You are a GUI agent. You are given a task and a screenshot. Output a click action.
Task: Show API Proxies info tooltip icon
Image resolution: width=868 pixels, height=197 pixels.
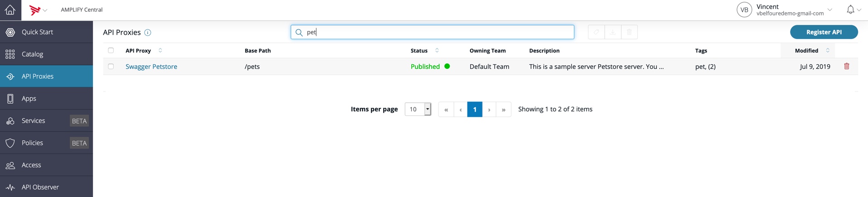pos(148,33)
